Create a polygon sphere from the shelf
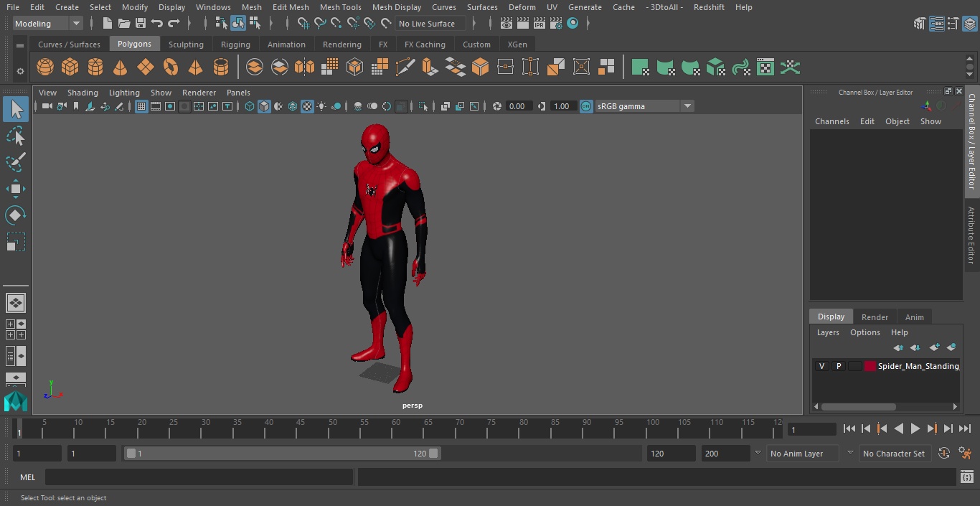980x506 pixels. (45, 67)
